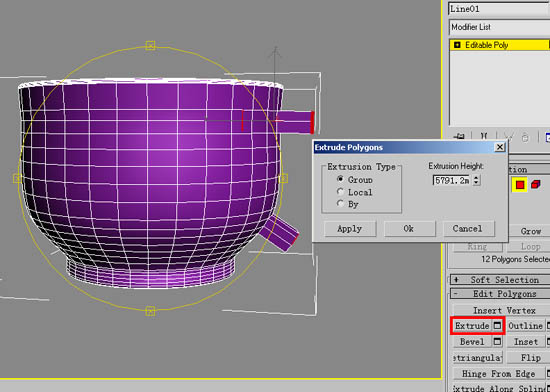This screenshot has height=392, width=550.
Task: Click the Apply button in Extrude Polygons
Action: click(x=350, y=229)
